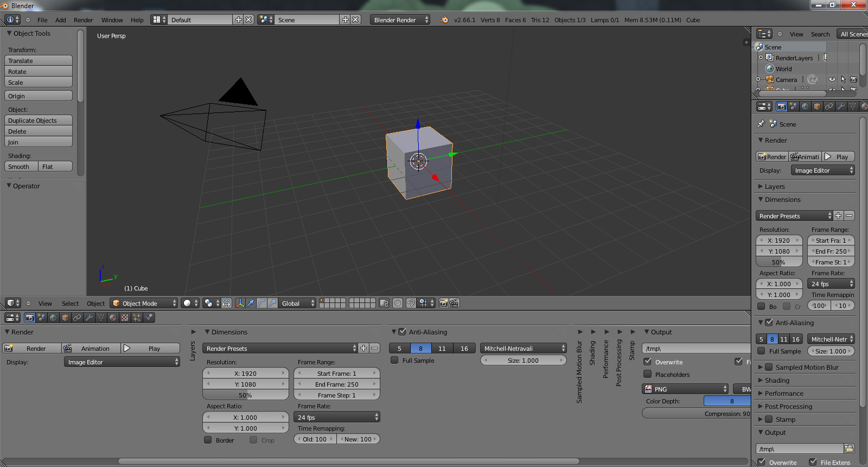The height and width of the screenshot is (467, 868).
Task: Hide the Camera using its eye icon
Action: point(832,79)
